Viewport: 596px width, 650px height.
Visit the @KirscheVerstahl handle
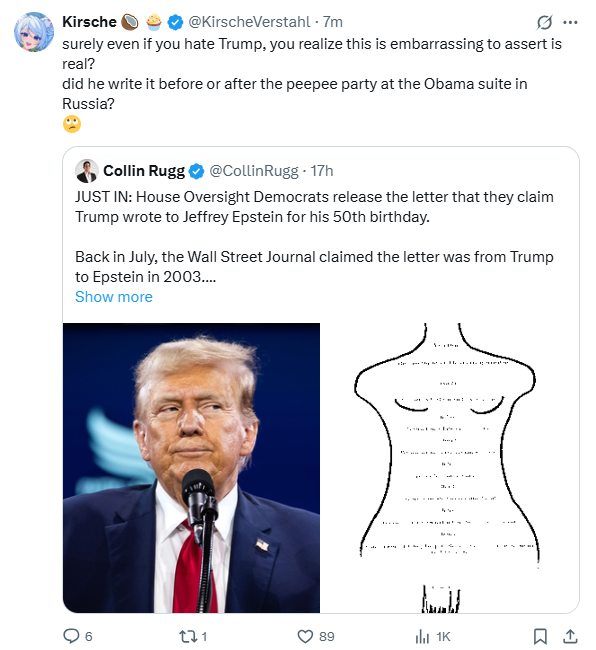click(249, 22)
